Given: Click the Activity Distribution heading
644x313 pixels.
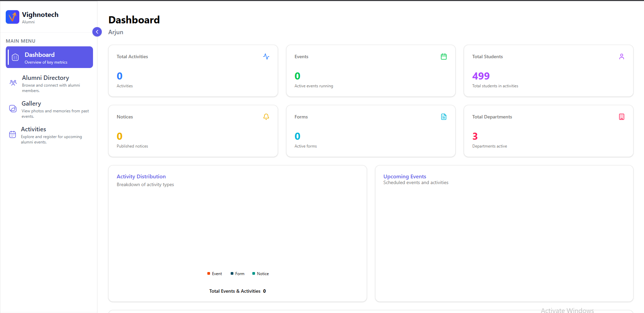Looking at the screenshot, I should click(x=141, y=177).
